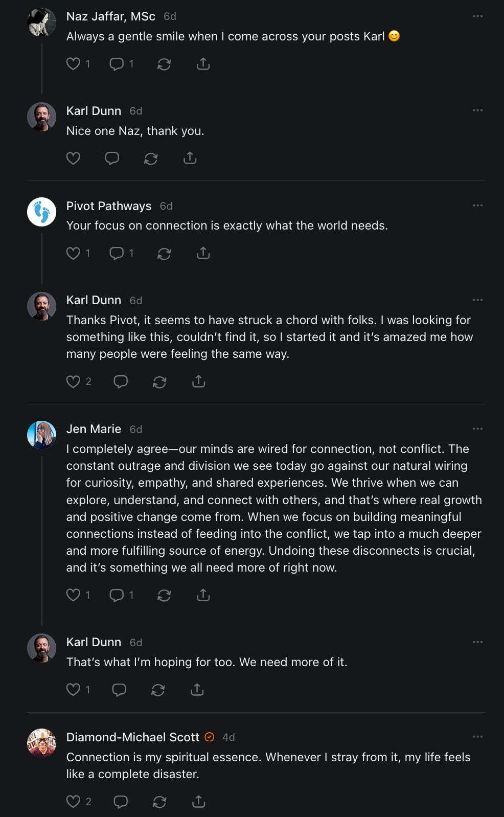Restack Karl Dunn's 'Thanks Pivot' reply
The image size is (504, 817).
(159, 381)
